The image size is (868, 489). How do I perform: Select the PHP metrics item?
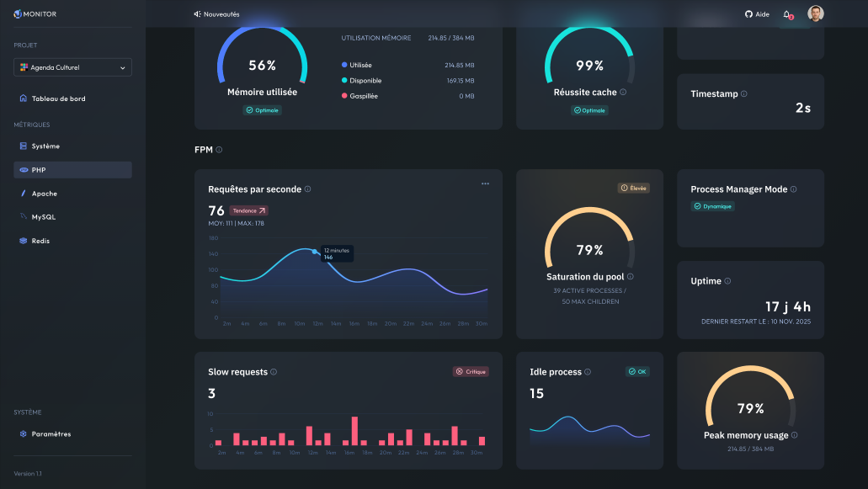[72, 170]
